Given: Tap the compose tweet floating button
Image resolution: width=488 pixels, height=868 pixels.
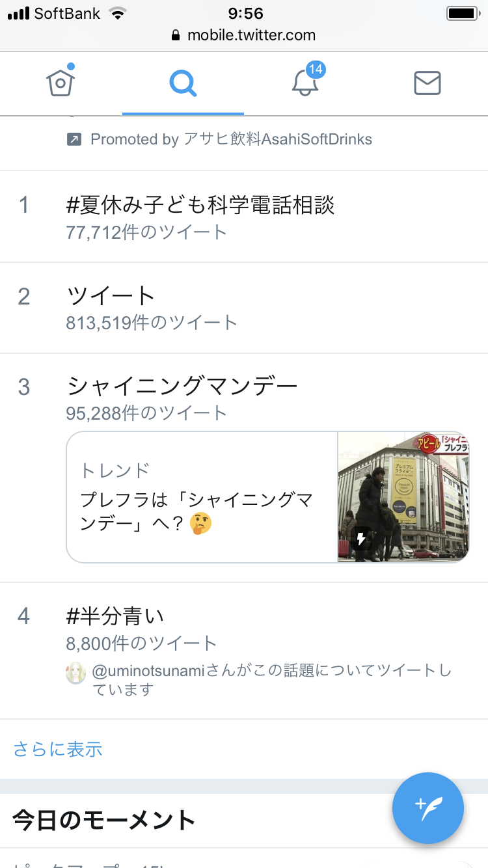Looking at the screenshot, I should pos(427,808).
